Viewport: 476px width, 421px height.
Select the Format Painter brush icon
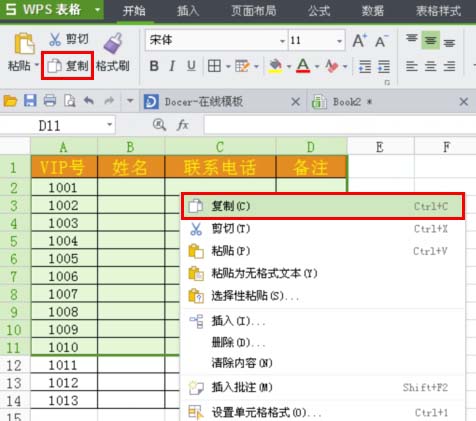click(113, 43)
